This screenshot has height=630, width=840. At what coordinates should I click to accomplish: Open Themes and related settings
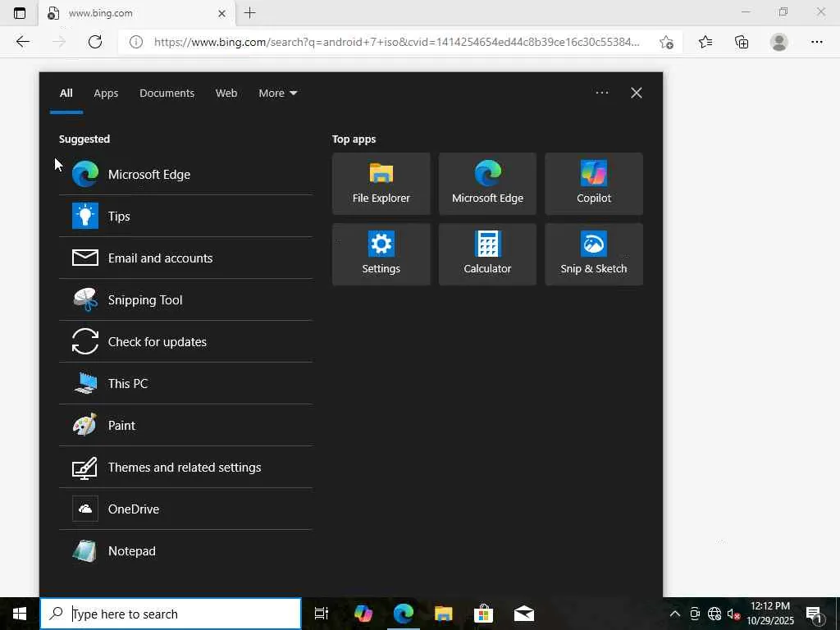click(x=185, y=467)
